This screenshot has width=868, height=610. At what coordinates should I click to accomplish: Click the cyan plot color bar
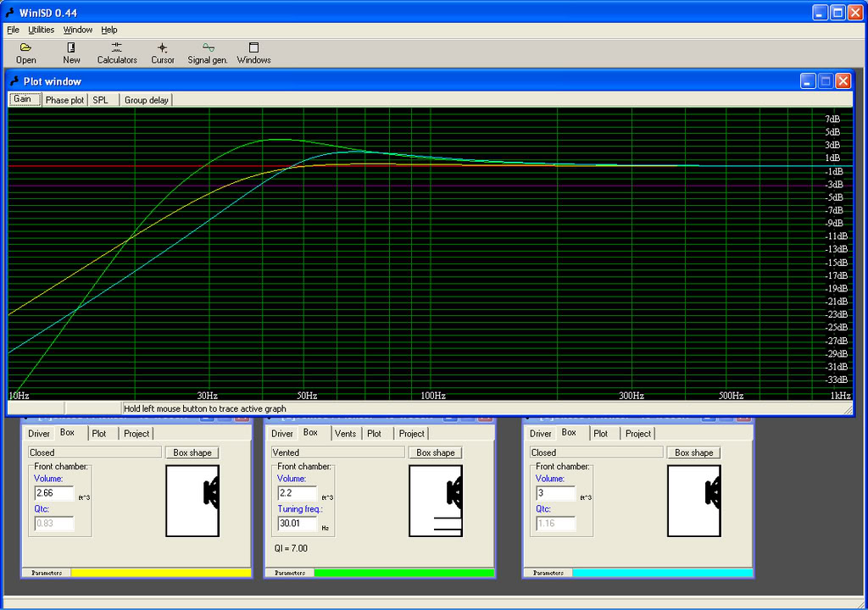click(662, 573)
